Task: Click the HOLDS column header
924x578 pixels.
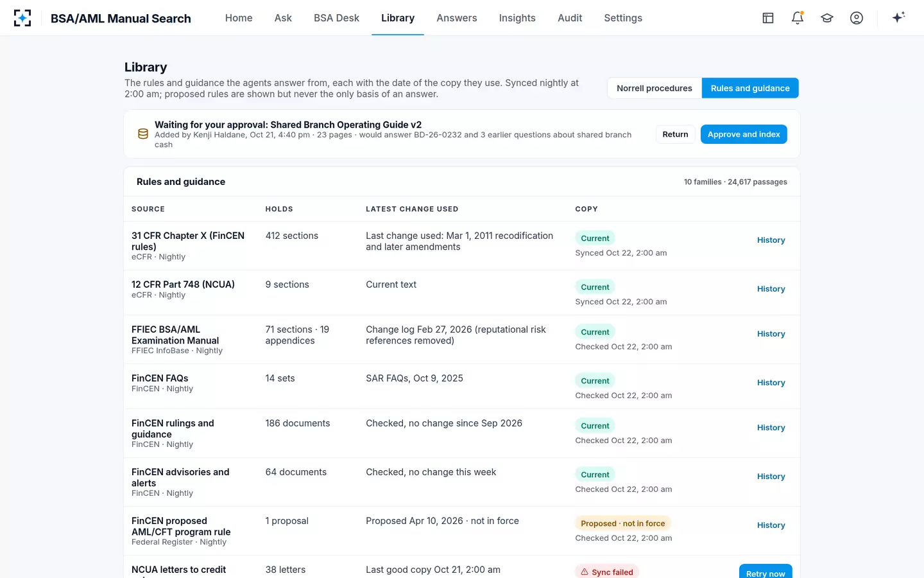Action: click(279, 209)
